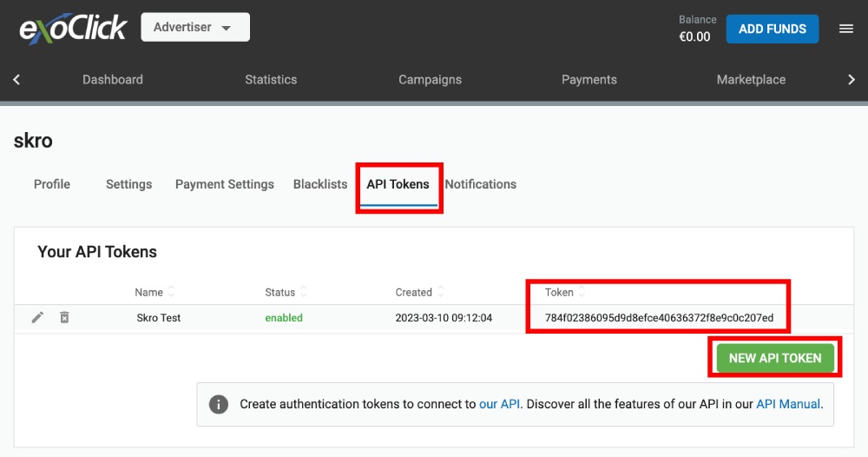The height and width of the screenshot is (457, 868).
Task: Create a token with NEW API TOKEN
Action: [775, 359]
